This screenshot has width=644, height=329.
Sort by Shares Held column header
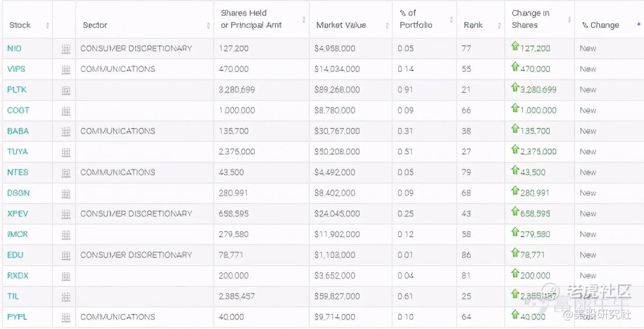point(251,19)
